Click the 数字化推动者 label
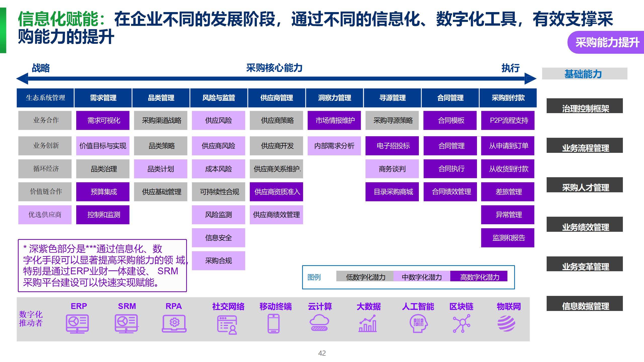The height and width of the screenshot is (362, 644). pyautogui.click(x=31, y=319)
